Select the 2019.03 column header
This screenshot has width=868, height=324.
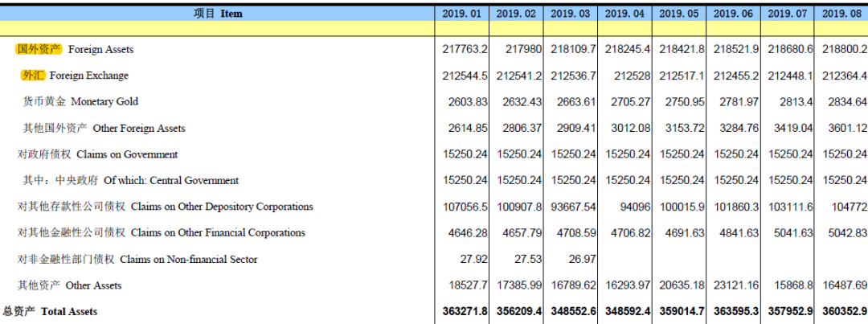(x=570, y=14)
